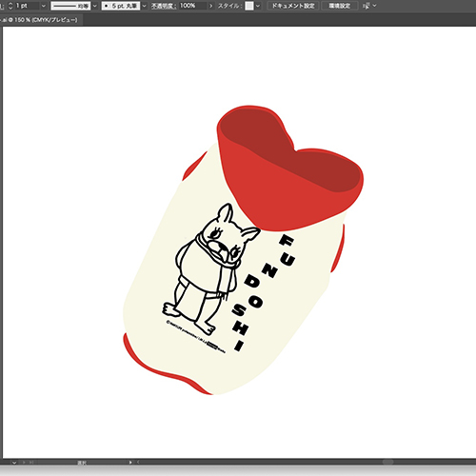Click the horizontal scrollbar thumb
Screen dimensions: 476x476
pos(387,463)
